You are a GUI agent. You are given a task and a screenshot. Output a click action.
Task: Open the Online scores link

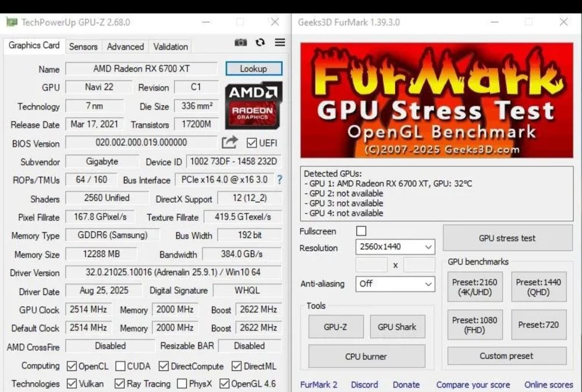(549, 385)
